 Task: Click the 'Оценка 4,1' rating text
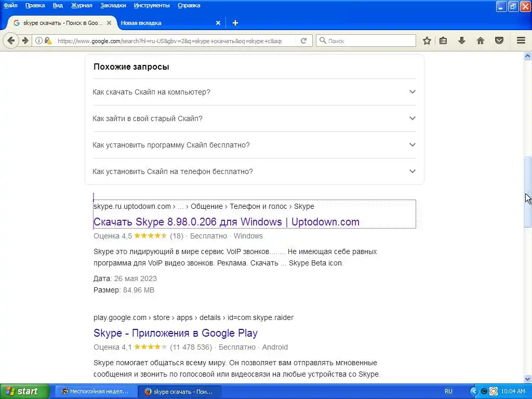pos(113,348)
